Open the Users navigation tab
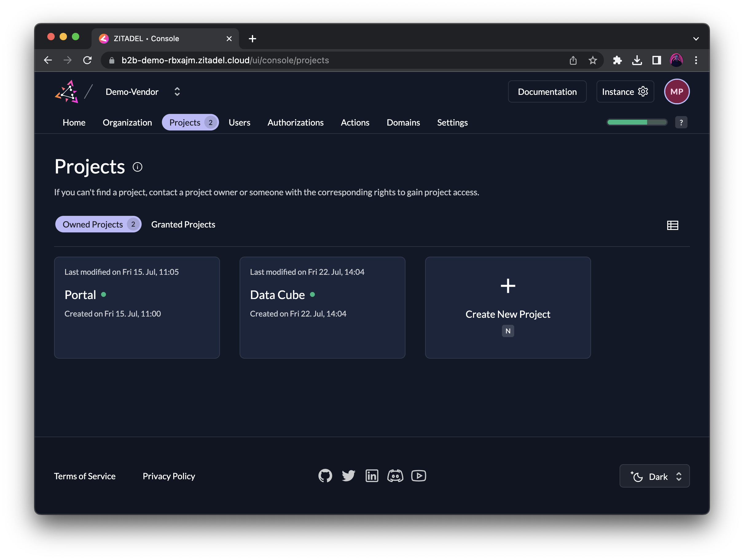This screenshot has width=744, height=560. 239,122
